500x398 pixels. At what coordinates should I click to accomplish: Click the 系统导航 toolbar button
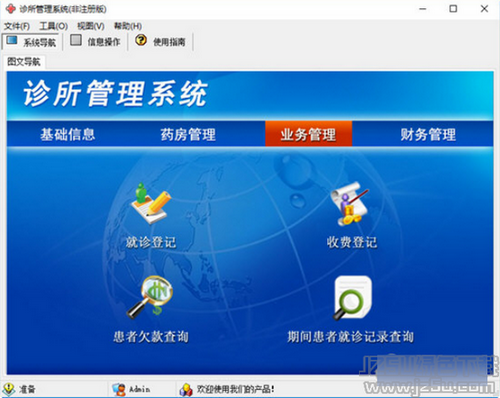[31, 42]
